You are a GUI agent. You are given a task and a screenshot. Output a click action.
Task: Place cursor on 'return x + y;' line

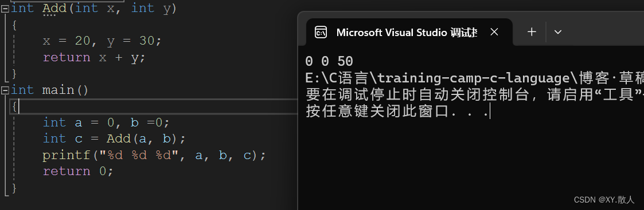(x=94, y=57)
